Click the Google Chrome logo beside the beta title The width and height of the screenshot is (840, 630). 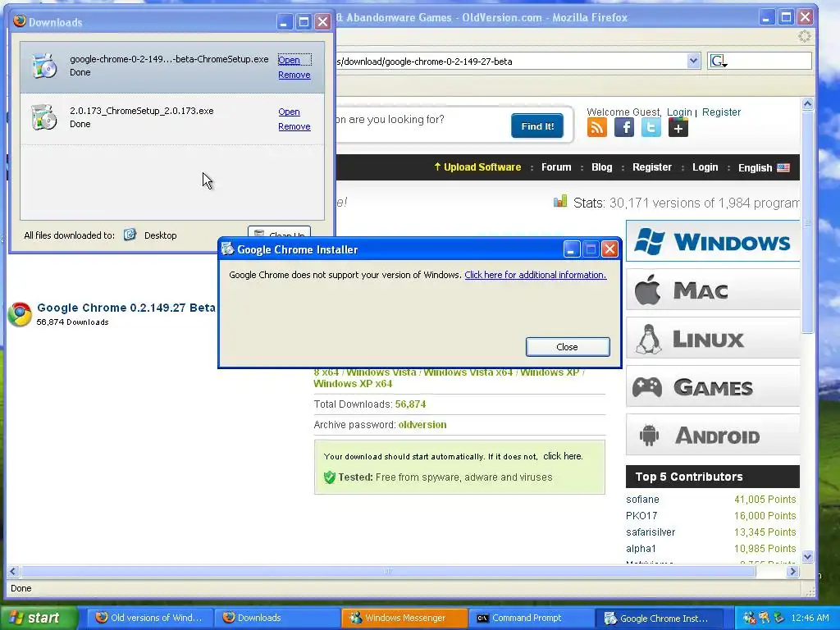(x=20, y=314)
